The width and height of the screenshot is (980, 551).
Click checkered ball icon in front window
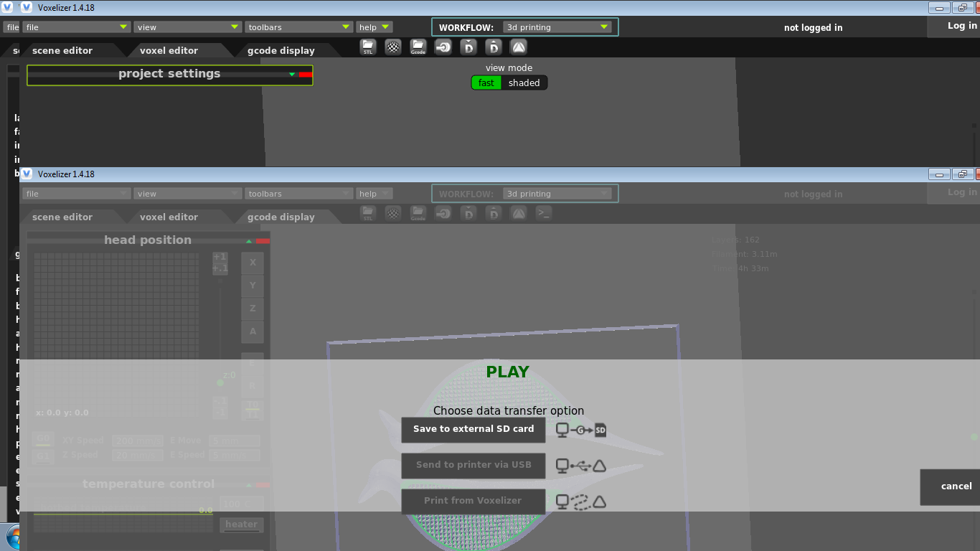[393, 213]
